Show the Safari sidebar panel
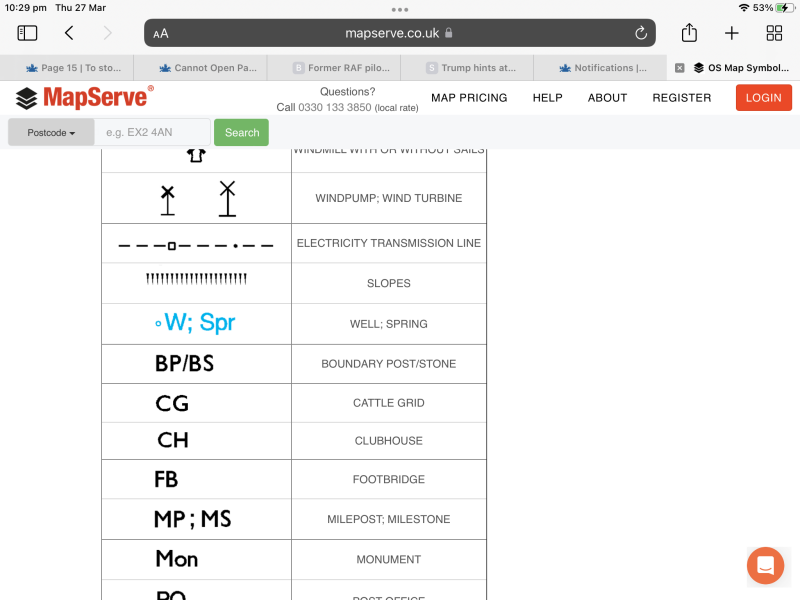The image size is (800, 600). [x=28, y=33]
